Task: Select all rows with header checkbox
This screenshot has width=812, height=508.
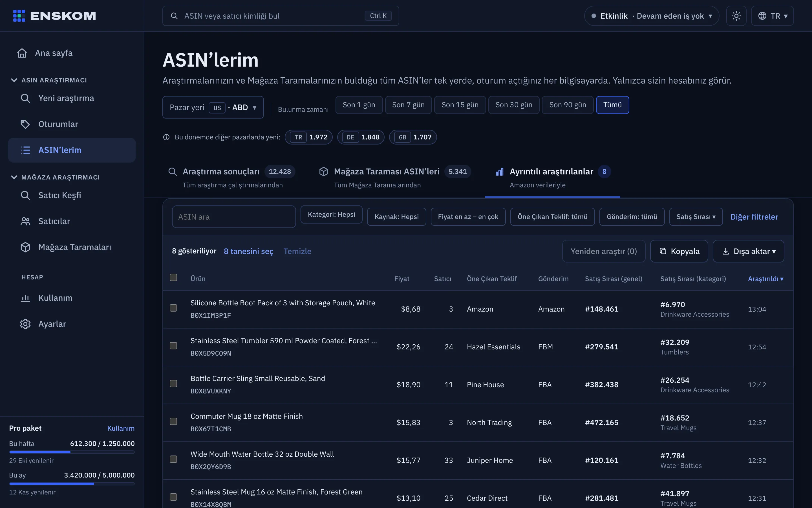Action: coord(173,277)
